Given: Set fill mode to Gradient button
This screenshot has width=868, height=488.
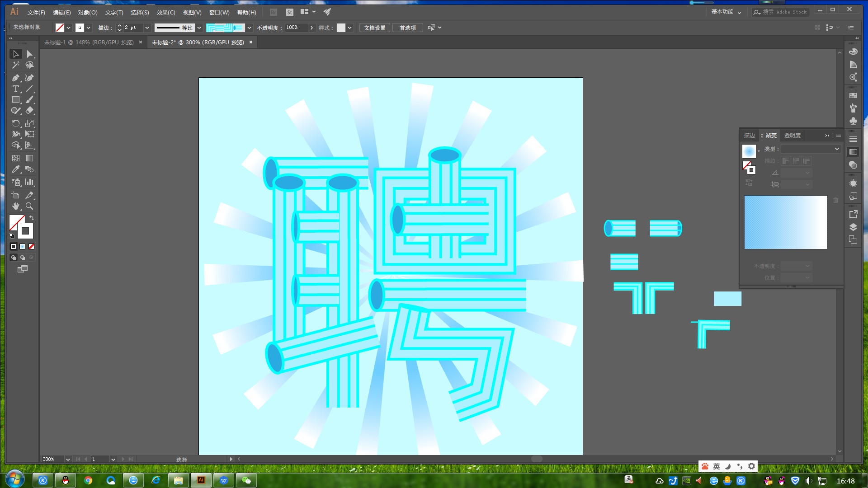Looking at the screenshot, I should click(22, 247).
